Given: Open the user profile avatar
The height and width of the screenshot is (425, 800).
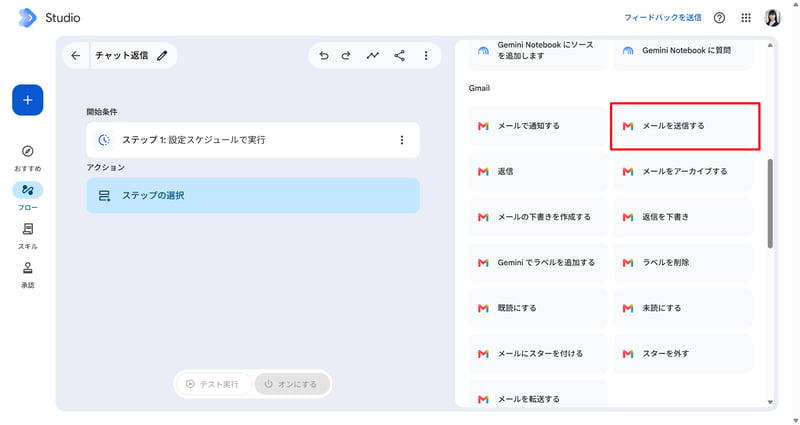Looking at the screenshot, I should (772, 18).
